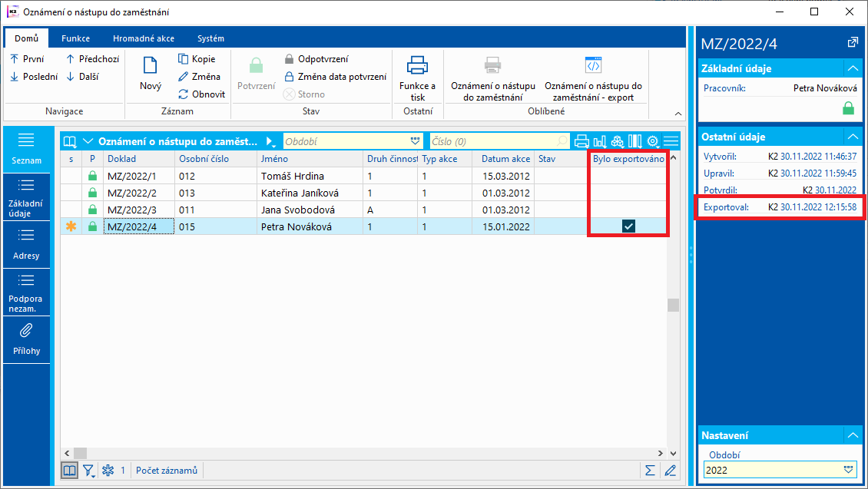The width and height of the screenshot is (868, 489).
Task: Open Funkce a tisk printer icon
Action: pos(417,66)
